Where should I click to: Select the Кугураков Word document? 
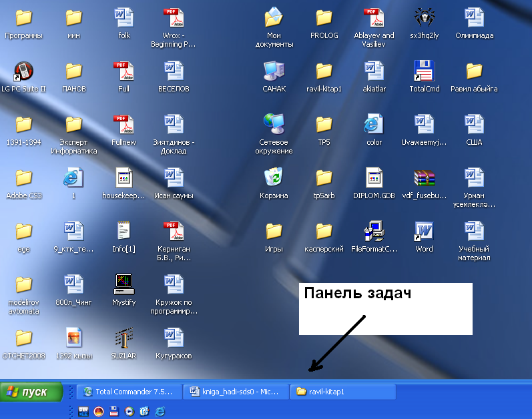pyautogui.click(x=174, y=338)
